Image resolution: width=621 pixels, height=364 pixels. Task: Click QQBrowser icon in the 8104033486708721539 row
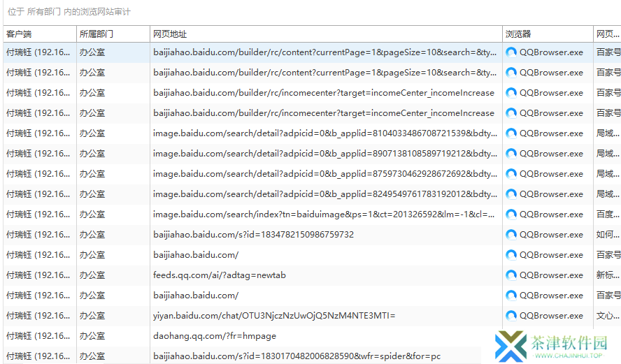pyautogui.click(x=511, y=133)
